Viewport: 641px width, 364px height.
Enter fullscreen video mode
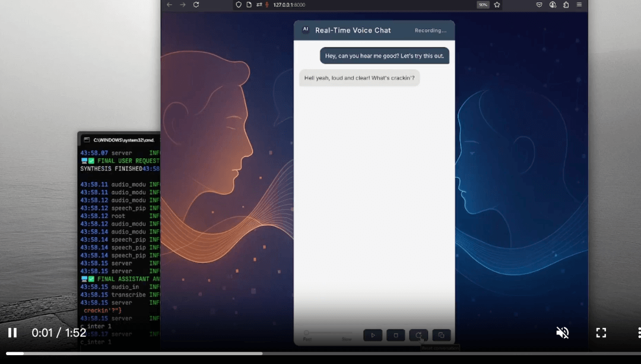coord(601,333)
